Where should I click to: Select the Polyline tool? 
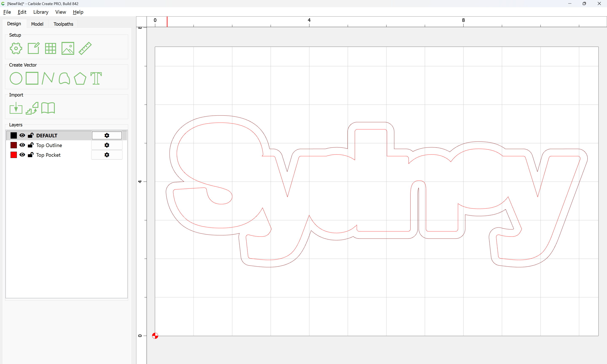pos(48,79)
